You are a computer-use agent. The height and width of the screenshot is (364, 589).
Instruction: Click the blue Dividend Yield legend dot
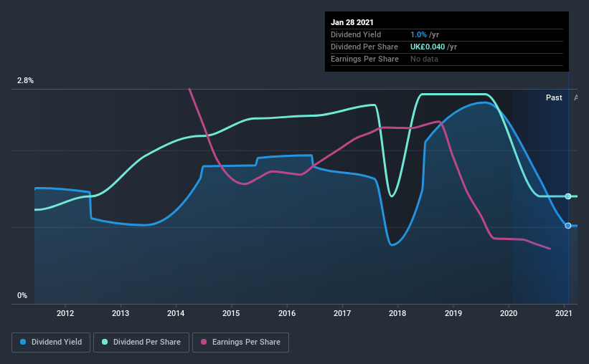23,342
